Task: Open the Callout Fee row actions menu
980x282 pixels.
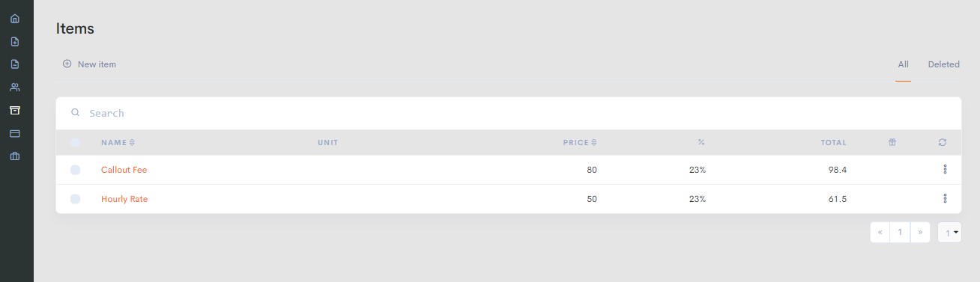Action: coord(945,170)
